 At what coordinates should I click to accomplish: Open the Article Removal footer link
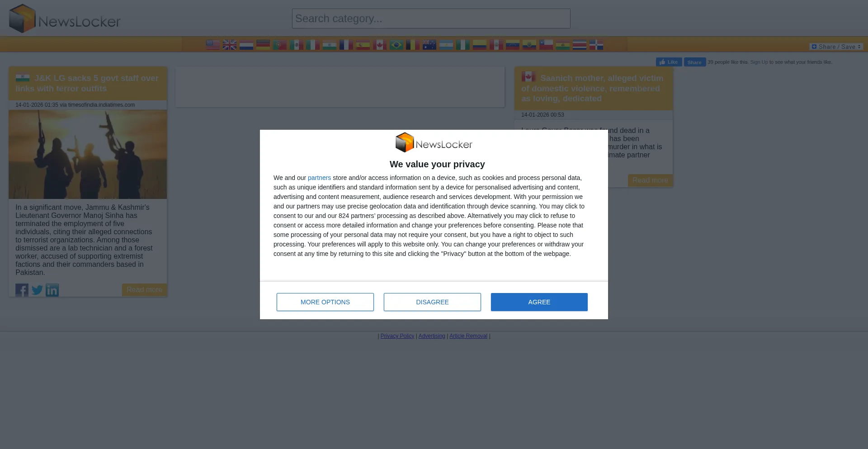[468, 336]
